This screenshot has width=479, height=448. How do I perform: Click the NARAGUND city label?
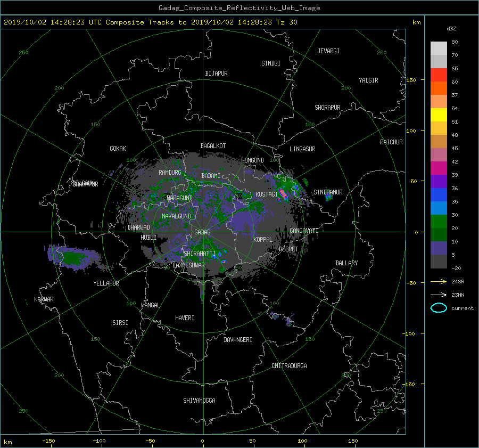pyautogui.click(x=180, y=198)
